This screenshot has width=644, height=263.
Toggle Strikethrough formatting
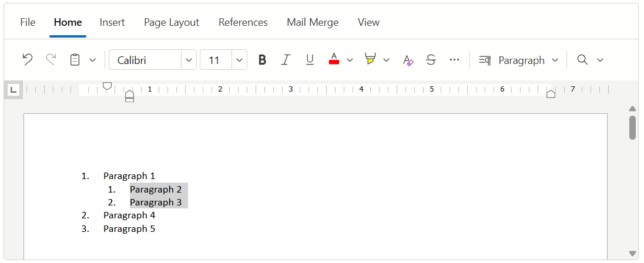point(431,60)
